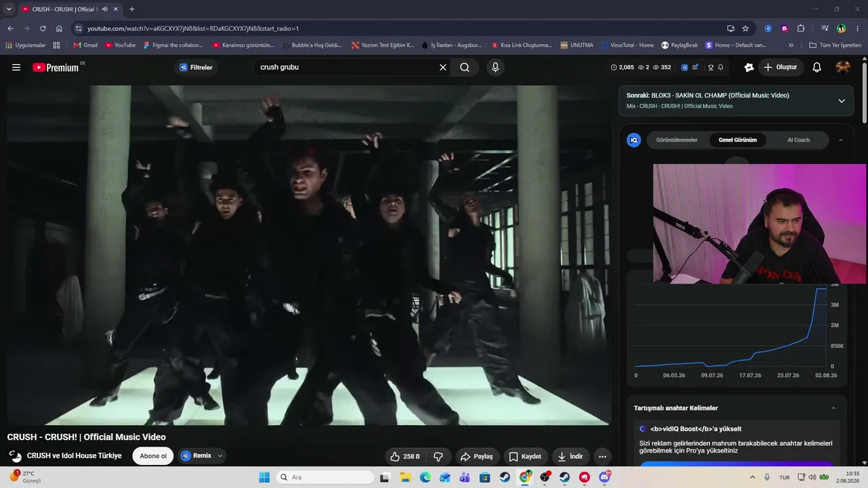
Task: Open the YouTube bookmark
Action: [121, 45]
